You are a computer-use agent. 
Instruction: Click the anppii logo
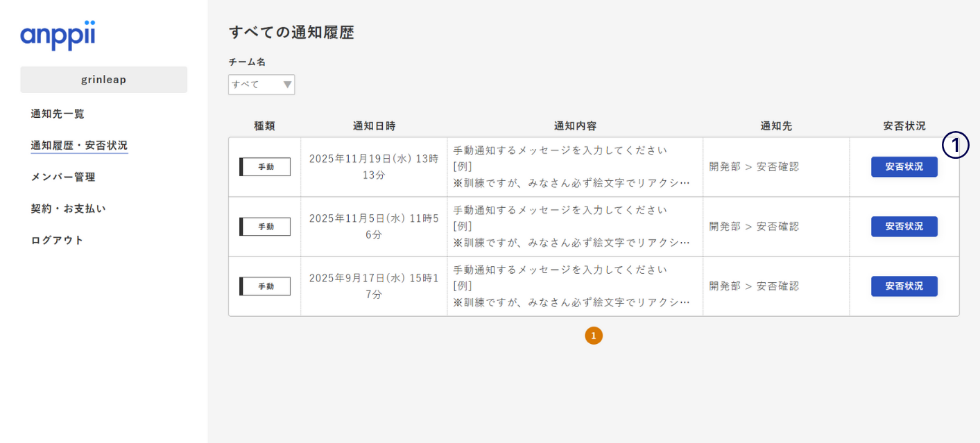coord(58,35)
